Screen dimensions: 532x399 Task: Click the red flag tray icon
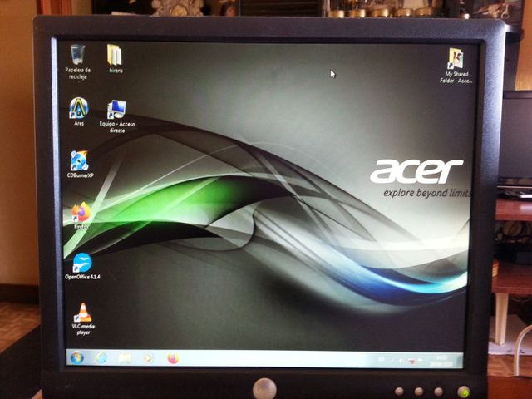pyautogui.click(x=411, y=361)
